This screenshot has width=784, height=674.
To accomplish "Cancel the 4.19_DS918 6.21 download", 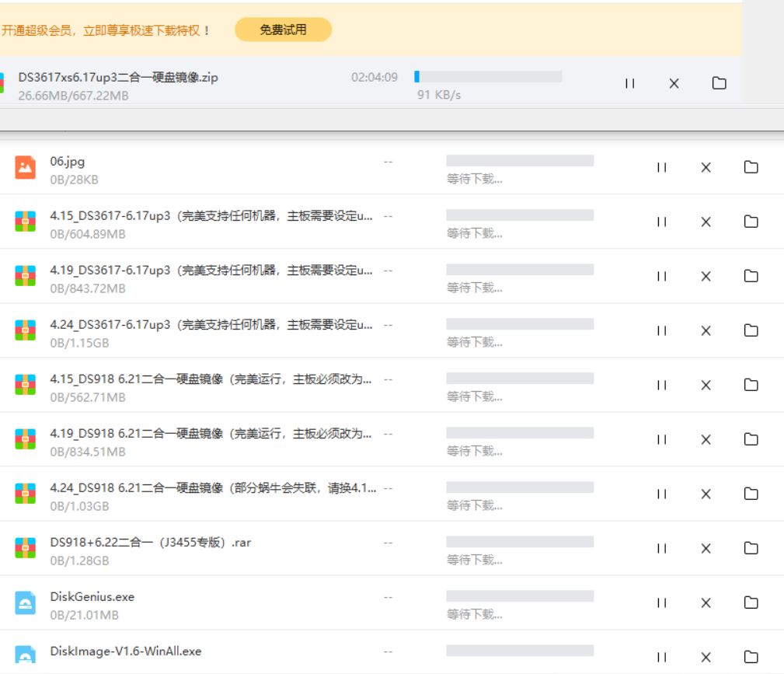I will tap(706, 440).
